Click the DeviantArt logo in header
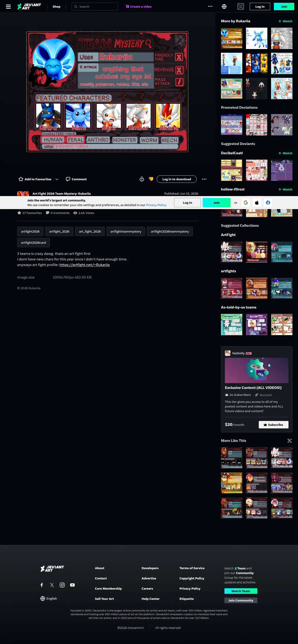298x644 pixels. pos(29,7)
